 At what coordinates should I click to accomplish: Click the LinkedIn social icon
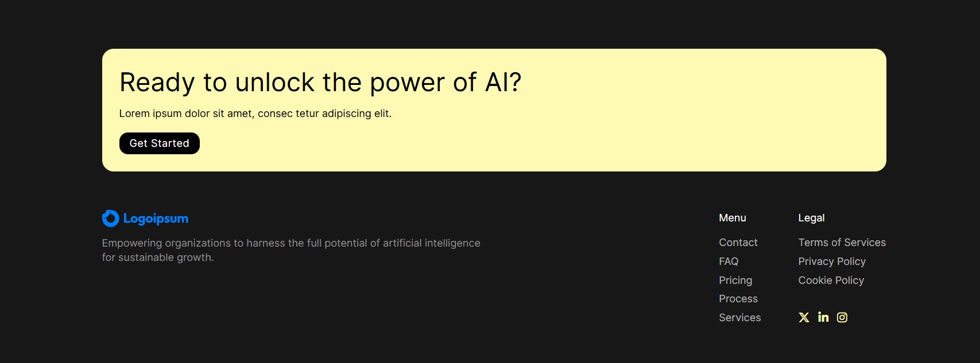pos(823,317)
